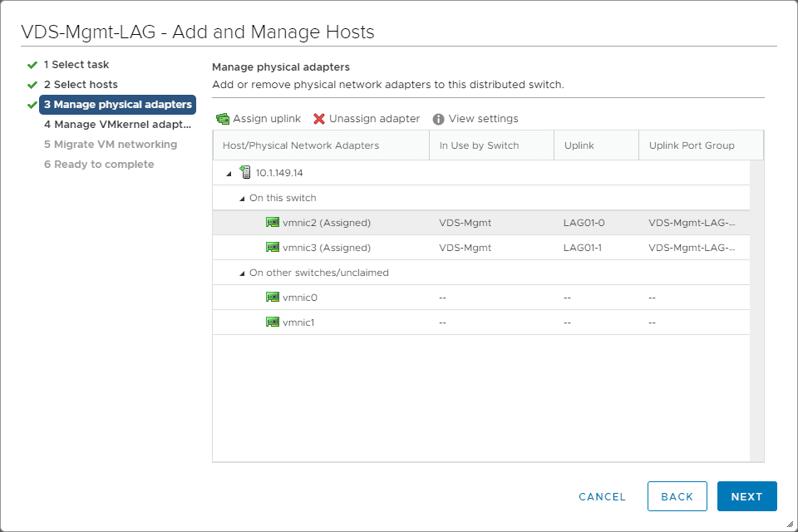Image resolution: width=798 pixels, height=532 pixels.
Task: Open step 4 Manage VMkernel adapters
Action: click(117, 125)
